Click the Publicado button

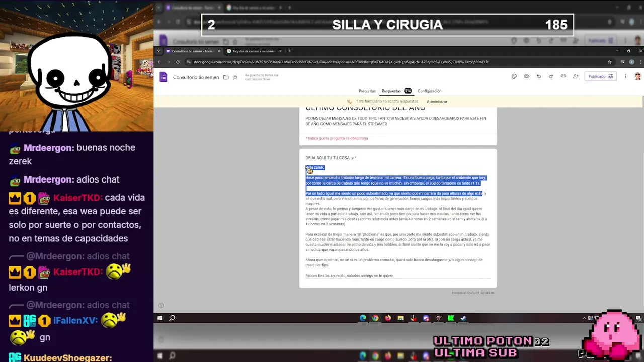click(x=601, y=76)
